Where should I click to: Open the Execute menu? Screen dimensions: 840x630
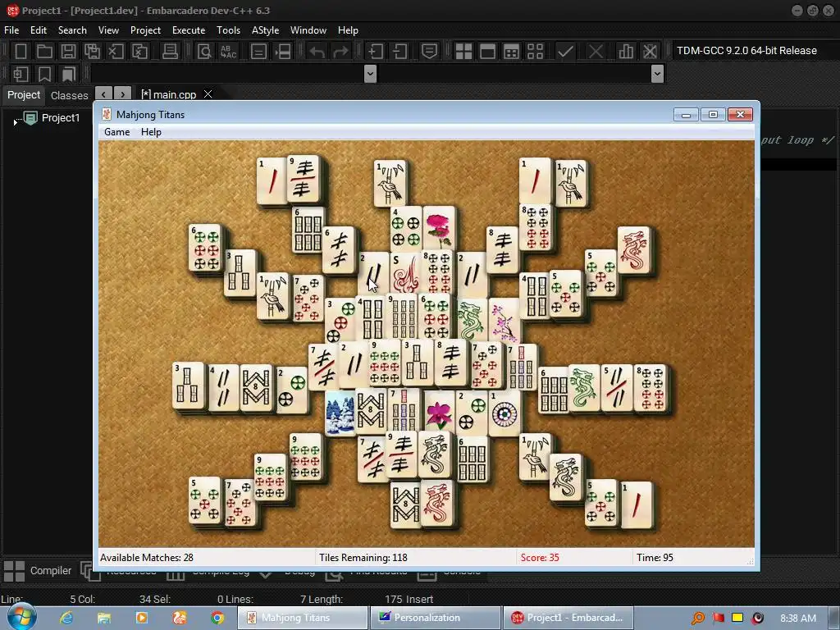point(189,30)
